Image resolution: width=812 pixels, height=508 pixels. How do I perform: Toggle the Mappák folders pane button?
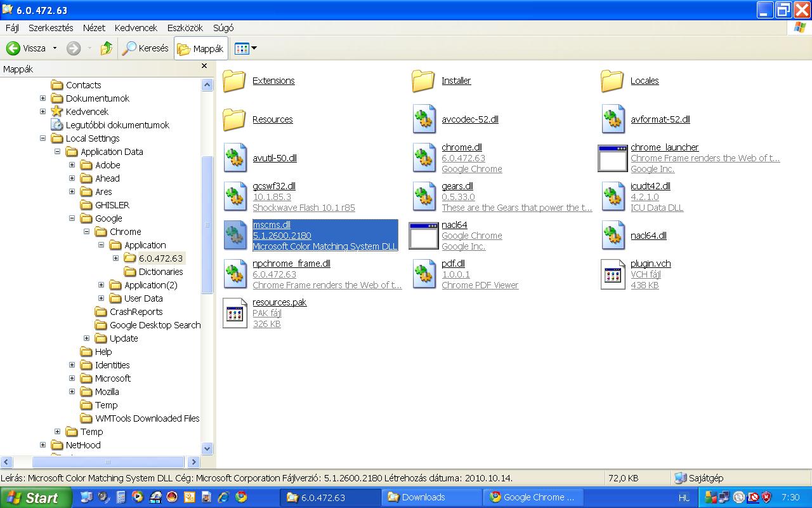(x=201, y=48)
